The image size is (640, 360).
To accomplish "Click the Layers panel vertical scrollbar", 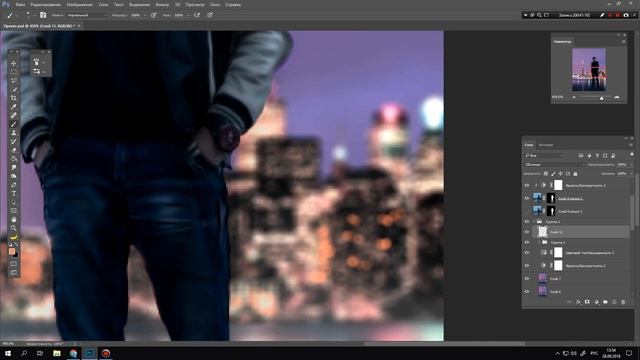I will pos(632,212).
